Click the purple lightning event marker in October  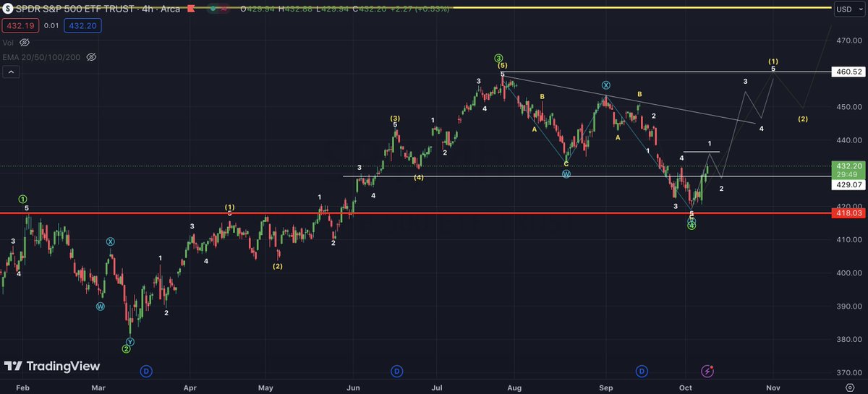(708, 372)
